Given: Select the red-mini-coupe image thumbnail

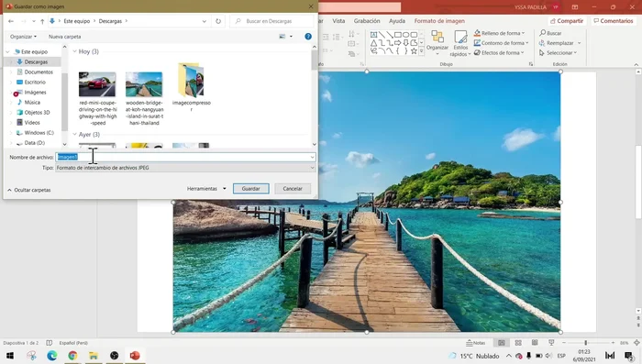Looking at the screenshot, I should click(x=97, y=84).
